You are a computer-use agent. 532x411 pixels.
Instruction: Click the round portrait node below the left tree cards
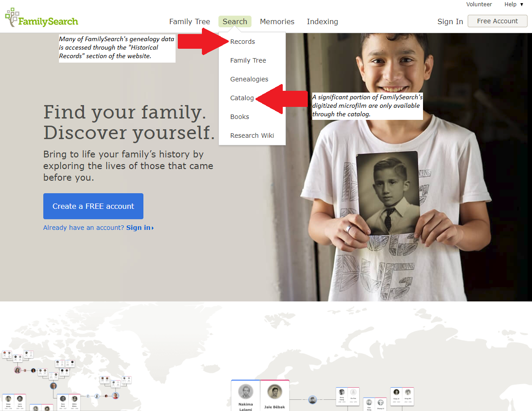(53, 386)
